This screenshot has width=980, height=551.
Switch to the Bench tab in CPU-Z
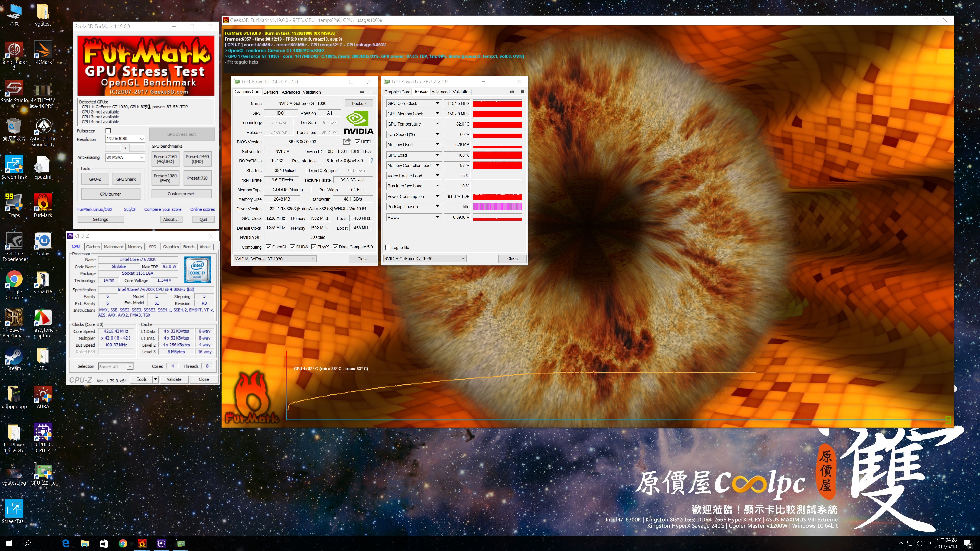click(189, 246)
